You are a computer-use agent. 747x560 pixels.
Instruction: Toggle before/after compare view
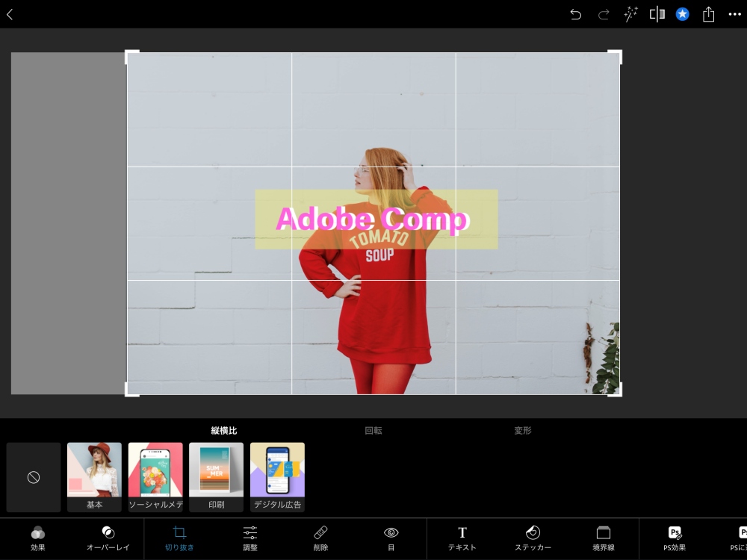click(657, 14)
